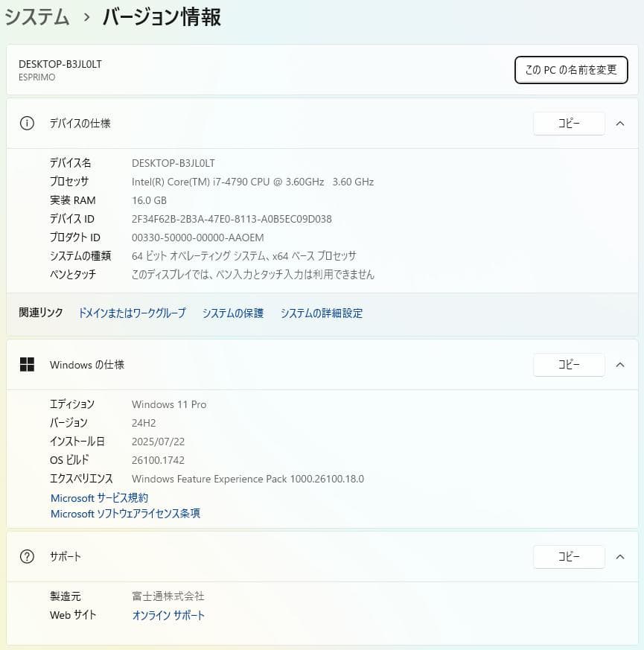
Task: Open Microsoft サービス規約
Action: (99, 497)
